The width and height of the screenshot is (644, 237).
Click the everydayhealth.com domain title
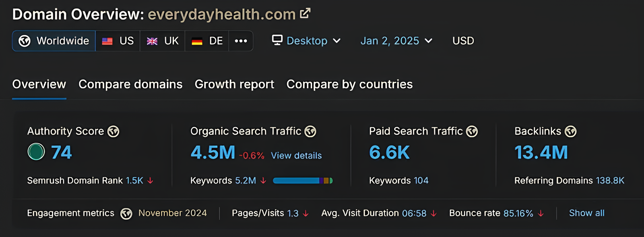click(x=222, y=15)
